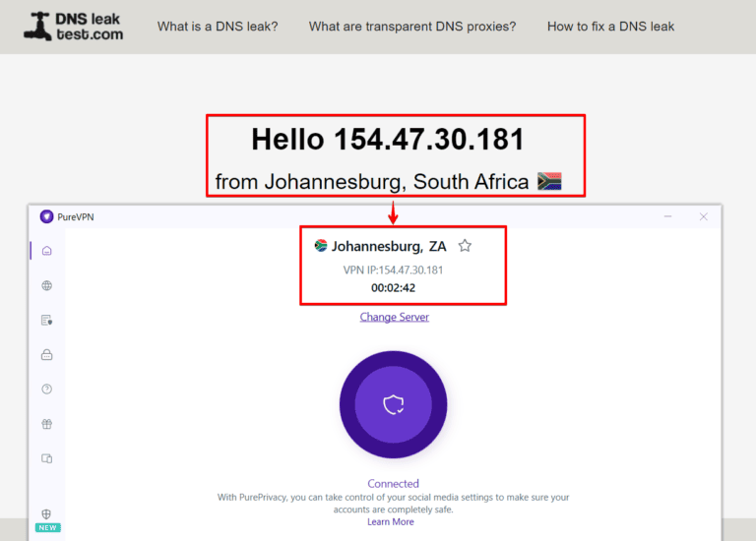Open 'How to fix a DNS leak' page

610,27
